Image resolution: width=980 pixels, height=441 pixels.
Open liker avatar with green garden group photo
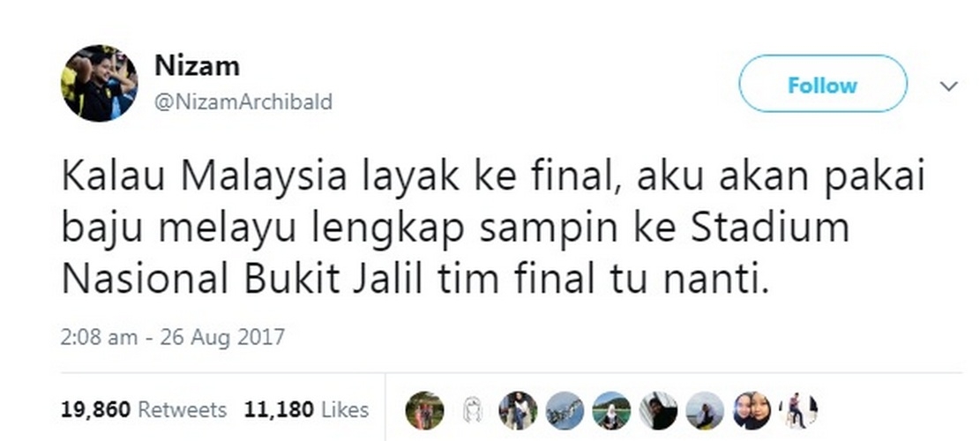click(424, 410)
